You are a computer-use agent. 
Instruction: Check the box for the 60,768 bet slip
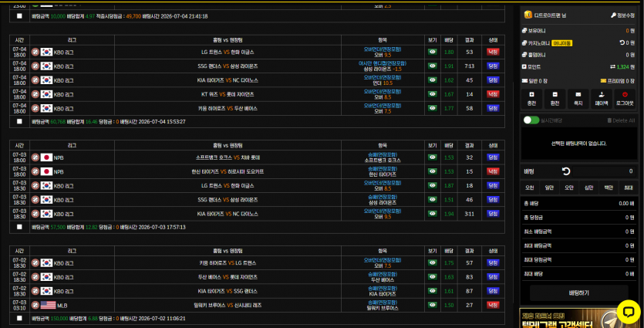point(19,122)
